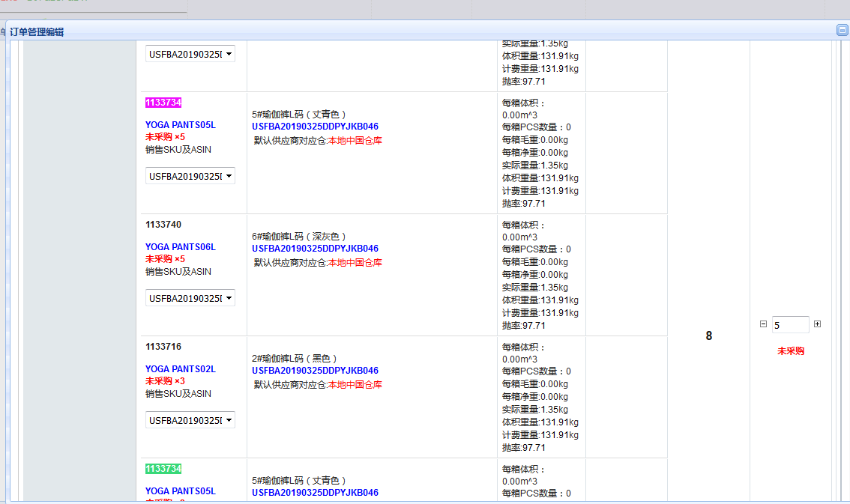The height and width of the screenshot is (504, 850).
Task: Click the 订单管理编辑 dialog title
Action: coord(37,32)
